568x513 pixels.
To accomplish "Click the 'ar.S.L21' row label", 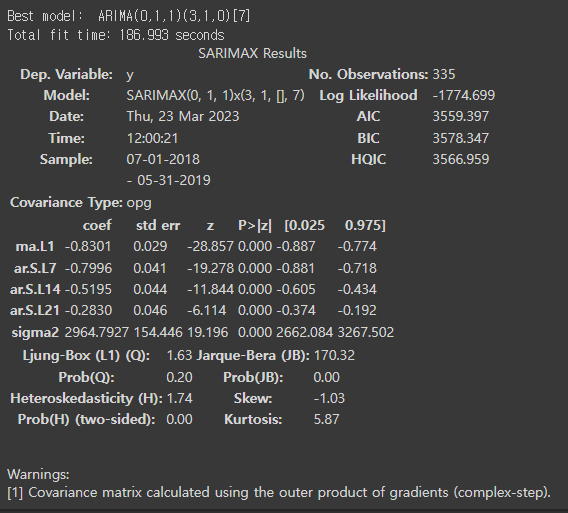I will pos(35,310).
